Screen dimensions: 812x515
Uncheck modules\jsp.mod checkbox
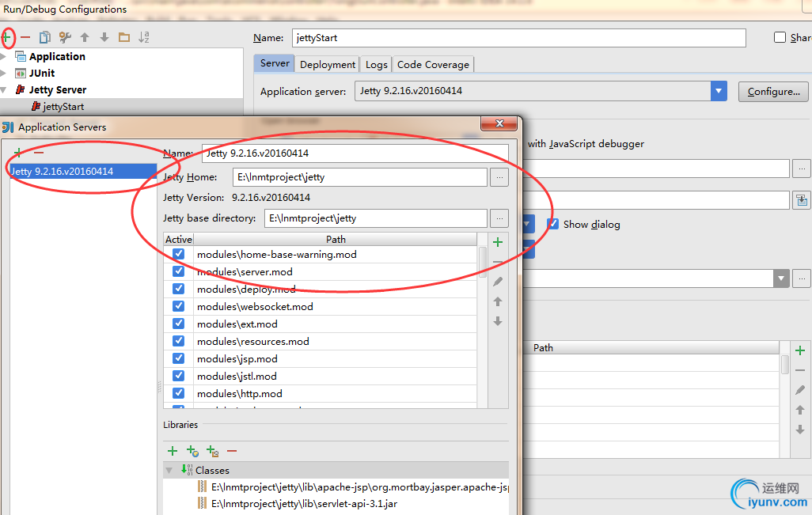coord(179,358)
